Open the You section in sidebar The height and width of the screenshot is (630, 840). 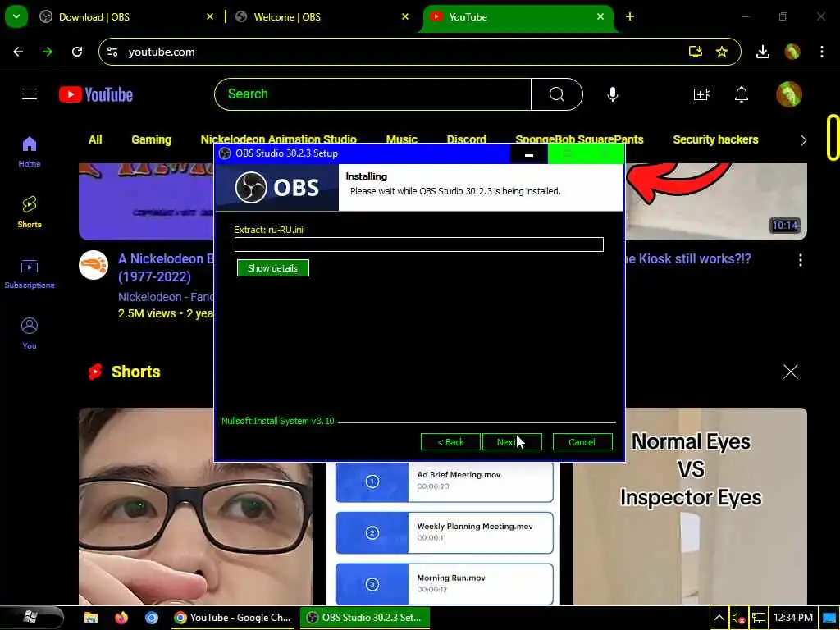(30, 334)
